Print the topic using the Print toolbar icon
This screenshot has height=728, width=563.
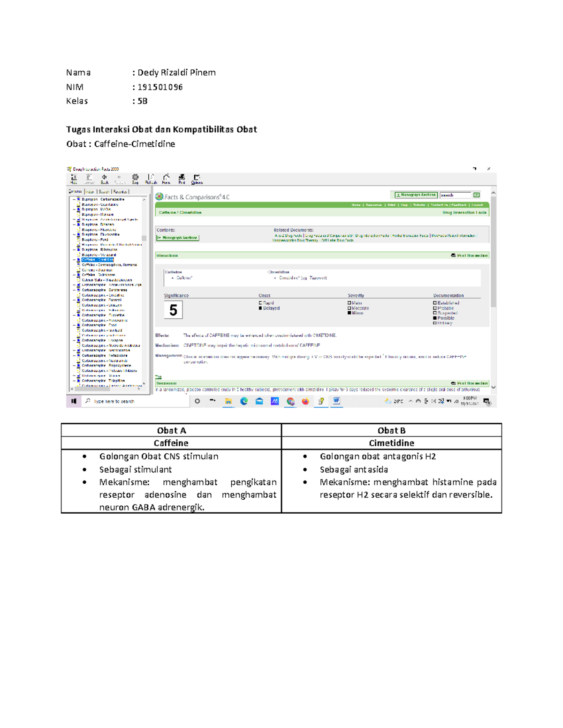[x=182, y=179]
